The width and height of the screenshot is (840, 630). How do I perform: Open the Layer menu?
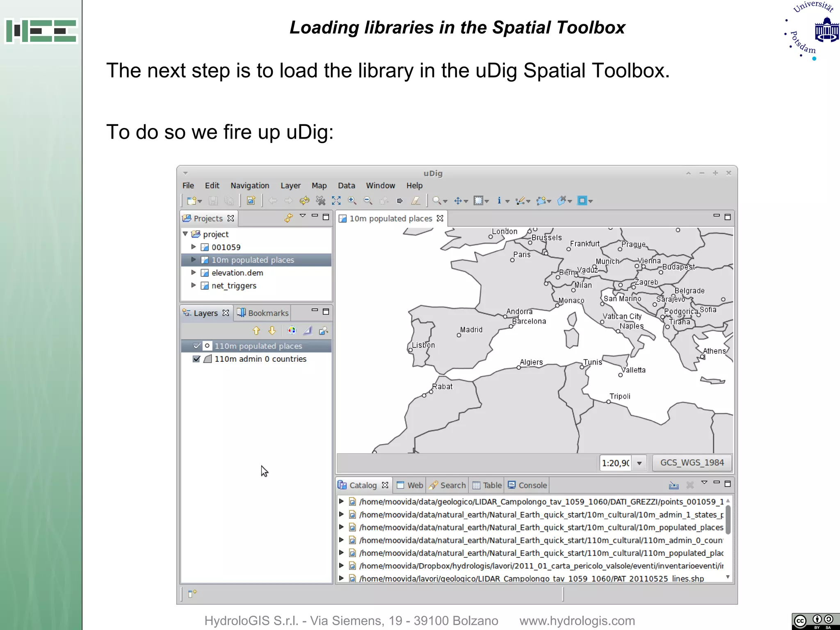pyautogui.click(x=290, y=185)
